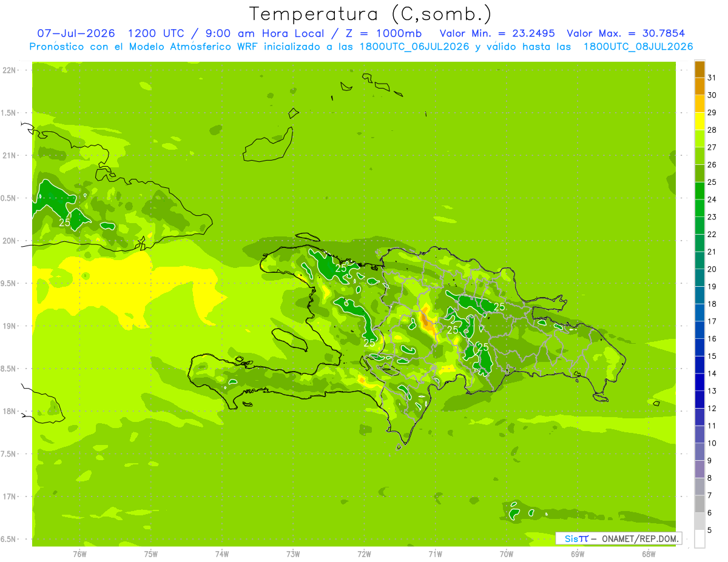Click the "1800UTC_06JUL2026" initialization timestamp

(x=415, y=47)
